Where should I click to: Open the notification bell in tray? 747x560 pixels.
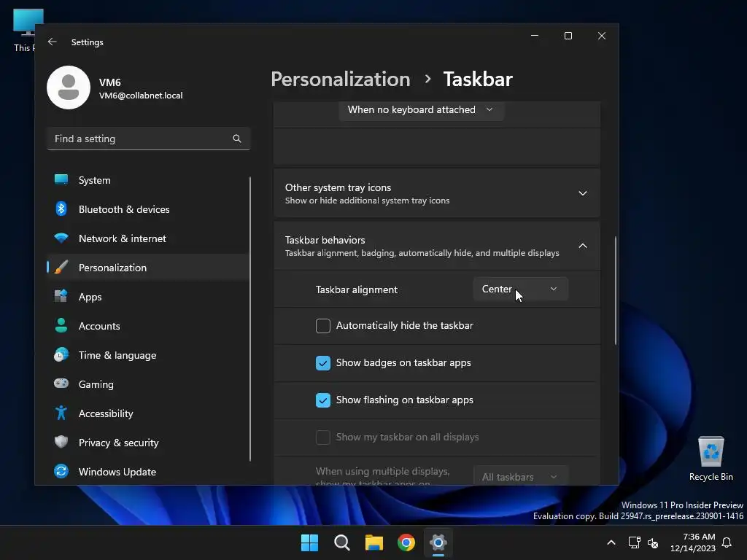click(727, 542)
